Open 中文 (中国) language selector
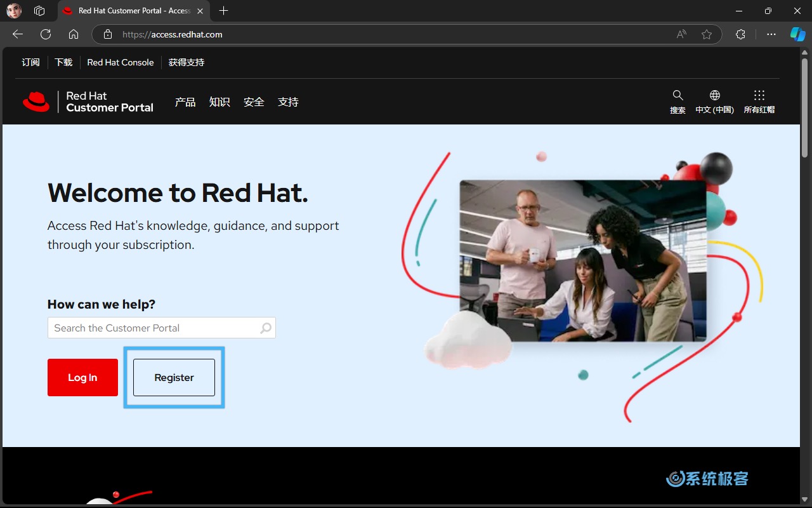This screenshot has width=812, height=508. [714, 102]
